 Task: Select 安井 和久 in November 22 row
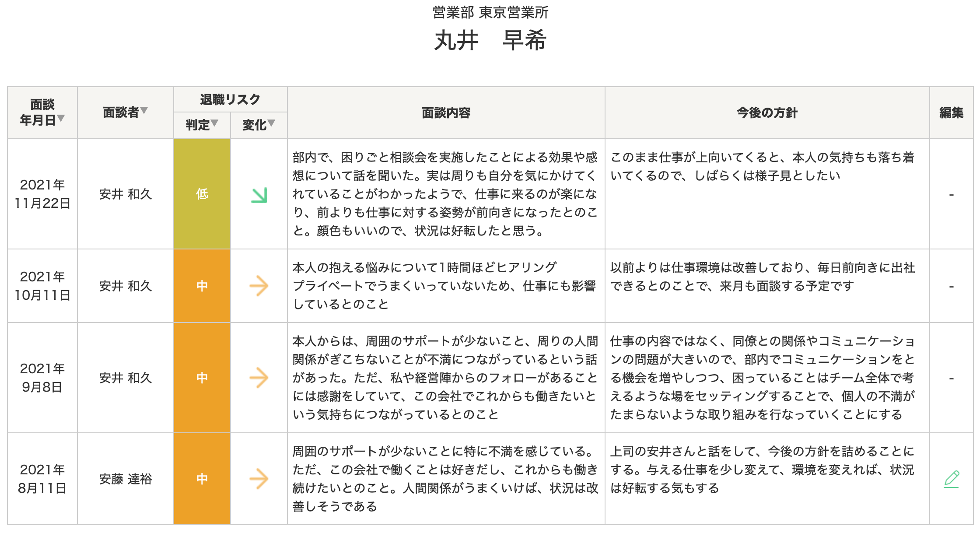pos(126,194)
